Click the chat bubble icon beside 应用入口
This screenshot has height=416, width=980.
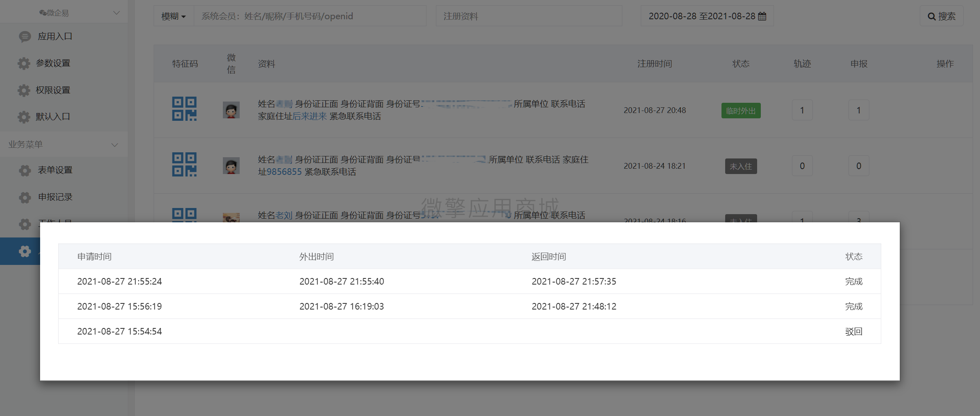pos(25,37)
